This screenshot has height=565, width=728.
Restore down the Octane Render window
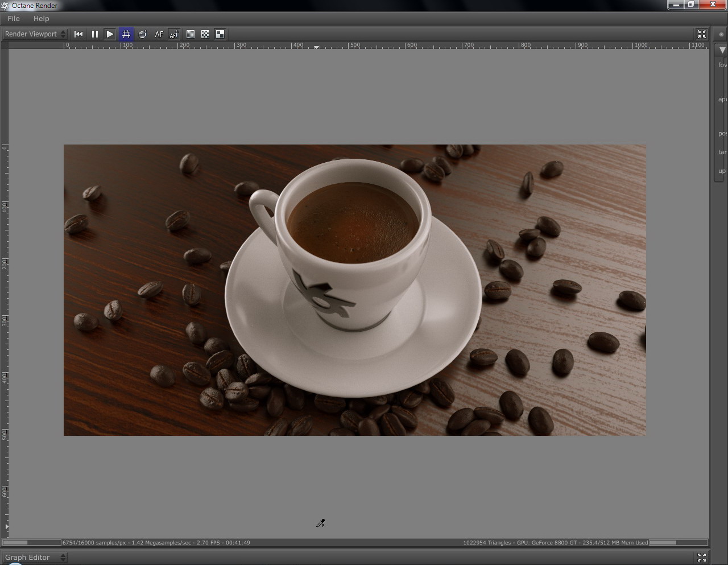(691, 5)
